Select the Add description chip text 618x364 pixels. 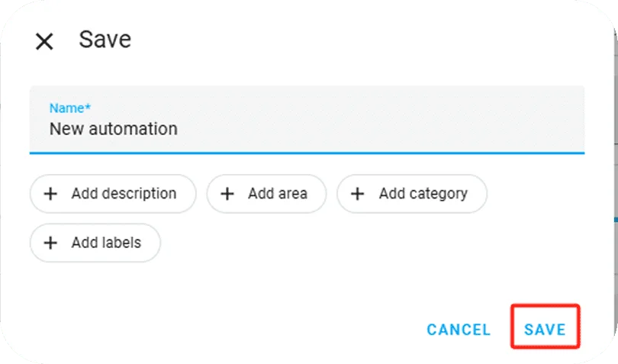click(124, 194)
